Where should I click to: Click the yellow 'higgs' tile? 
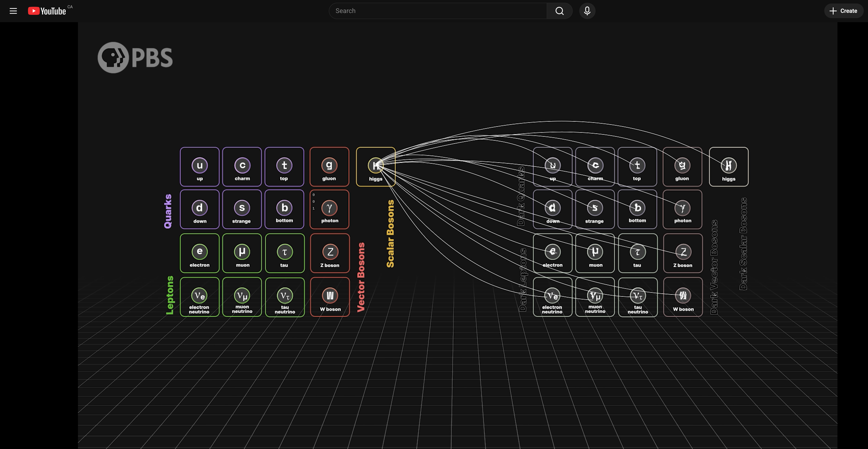tap(376, 167)
